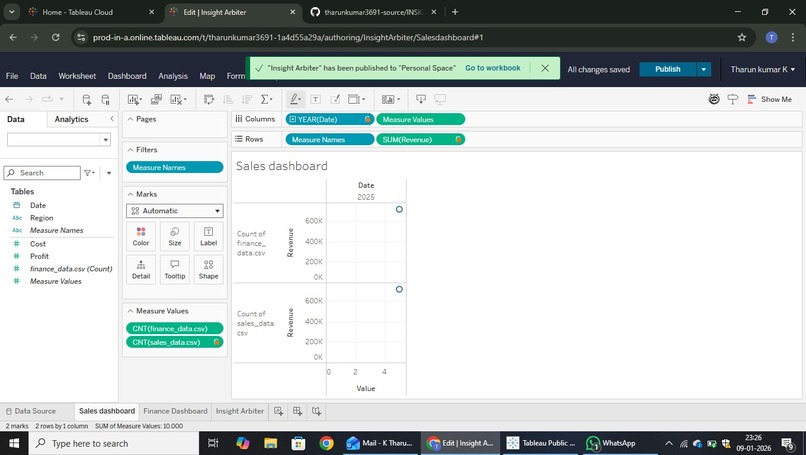Bookmark page with the star icon

742,37
